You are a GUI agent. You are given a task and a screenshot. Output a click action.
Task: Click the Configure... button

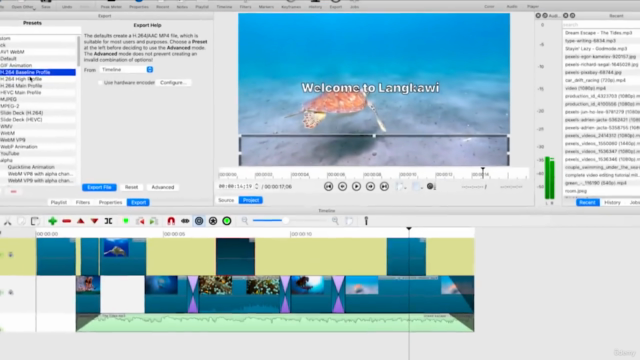[173, 82]
